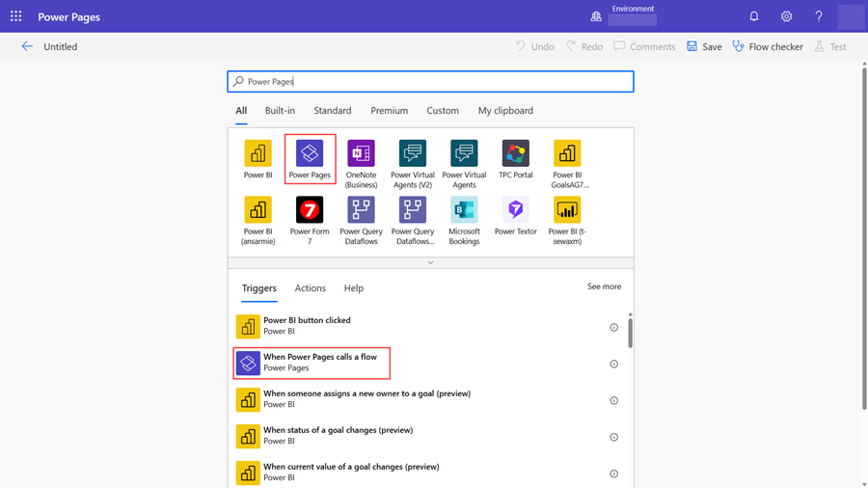The width and height of the screenshot is (868, 488).
Task: Click the Untitled flow name
Action: point(61,46)
